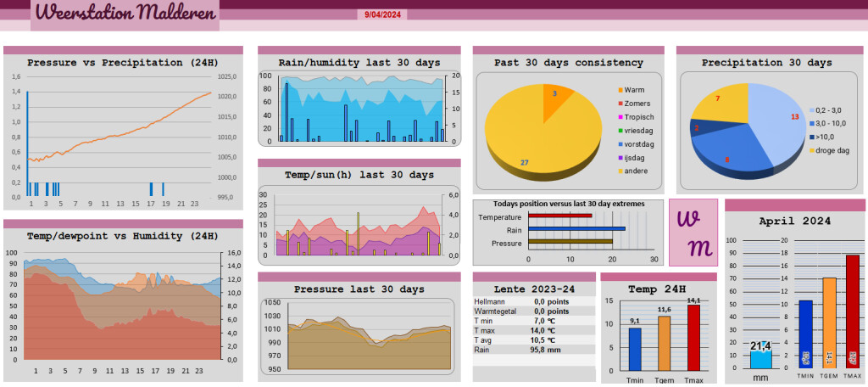Select the Pressure last 30 days chart title
The width and height of the screenshot is (868, 387).
point(359,289)
